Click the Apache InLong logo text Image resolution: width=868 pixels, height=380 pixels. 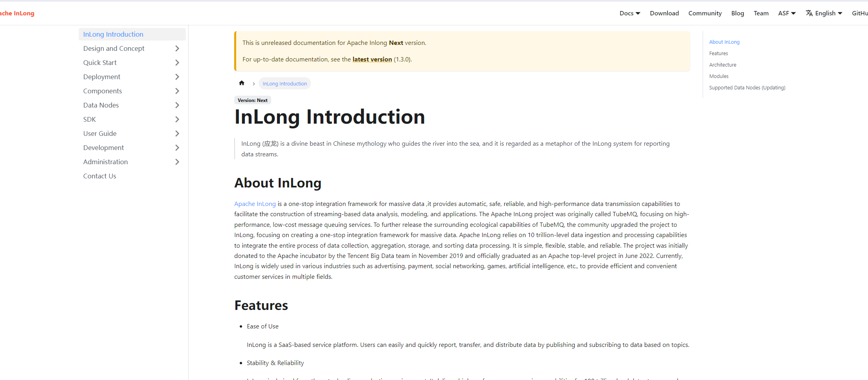(17, 13)
